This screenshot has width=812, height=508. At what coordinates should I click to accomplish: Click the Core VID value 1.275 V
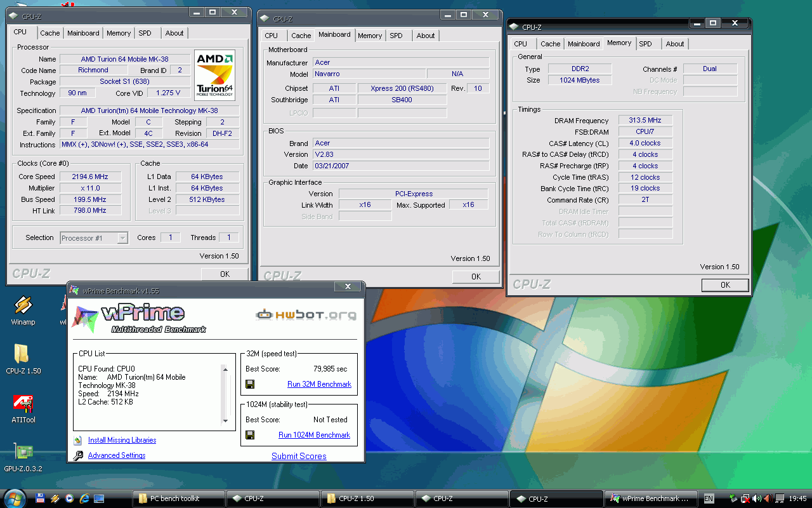click(168, 93)
